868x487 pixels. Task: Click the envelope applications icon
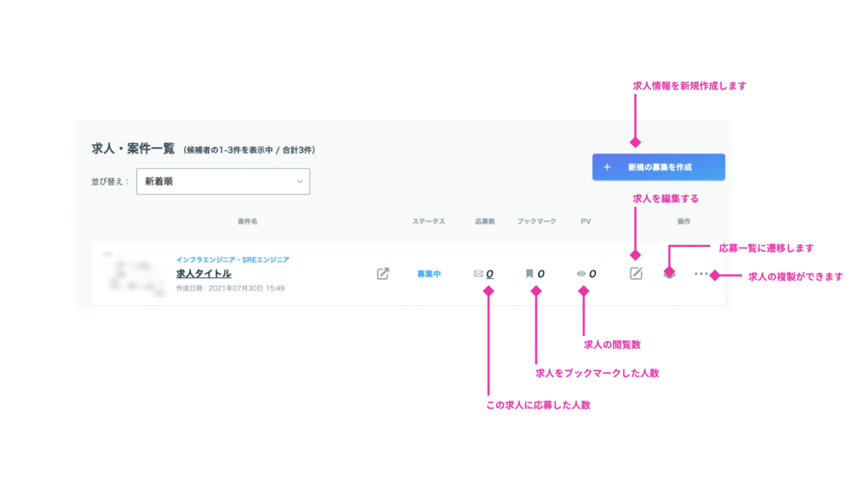(478, 274)
